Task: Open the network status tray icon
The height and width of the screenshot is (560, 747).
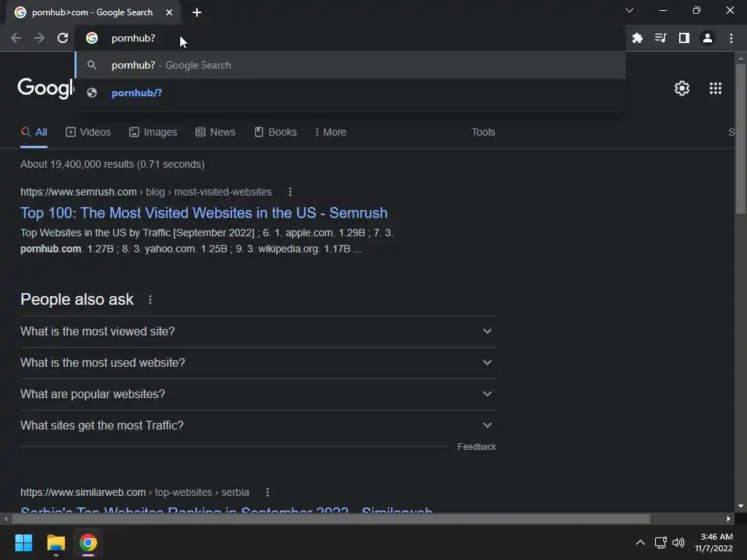Action: pyautogui.click(x=660, y=542)
